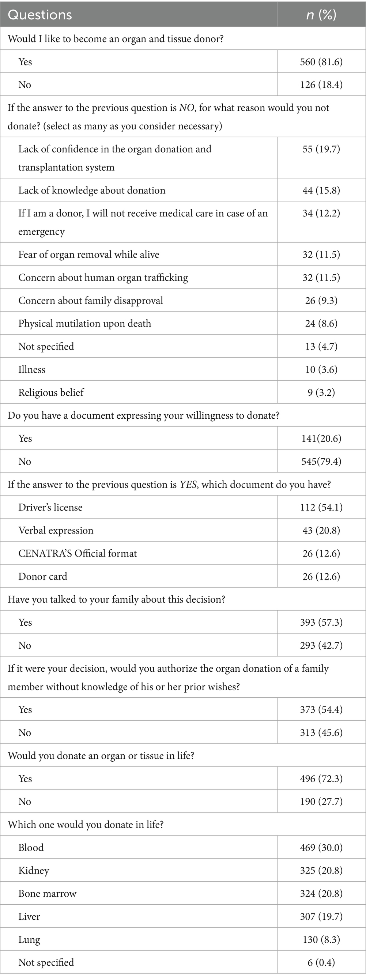This screenshot has height=980, width=366.
Task: Select the "Concern about family disapproval" row
Action: tap(91, 301)
